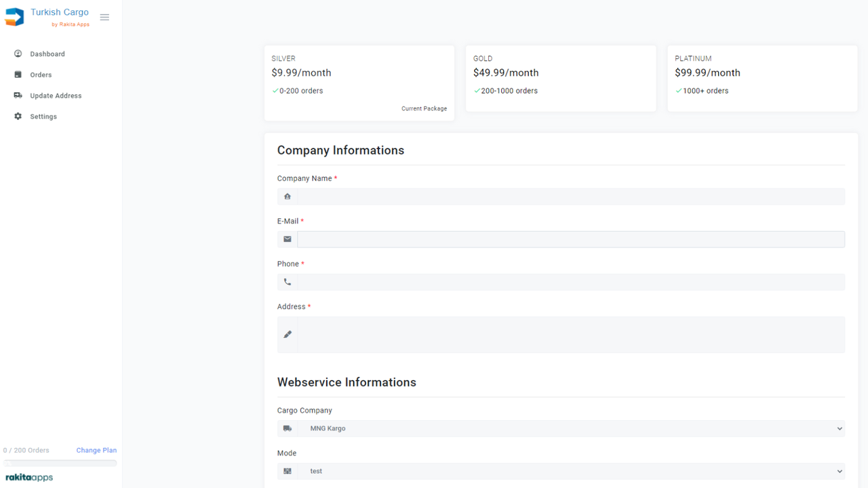868x488 pixels.
Task: Toggle the hamburger sidebar menu icon
Action: 104,18
